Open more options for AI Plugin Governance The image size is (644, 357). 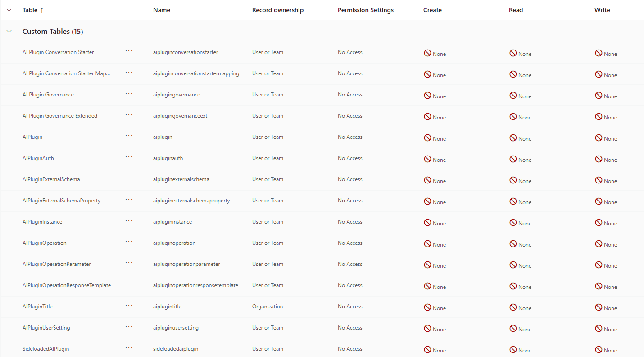[129, 93]
